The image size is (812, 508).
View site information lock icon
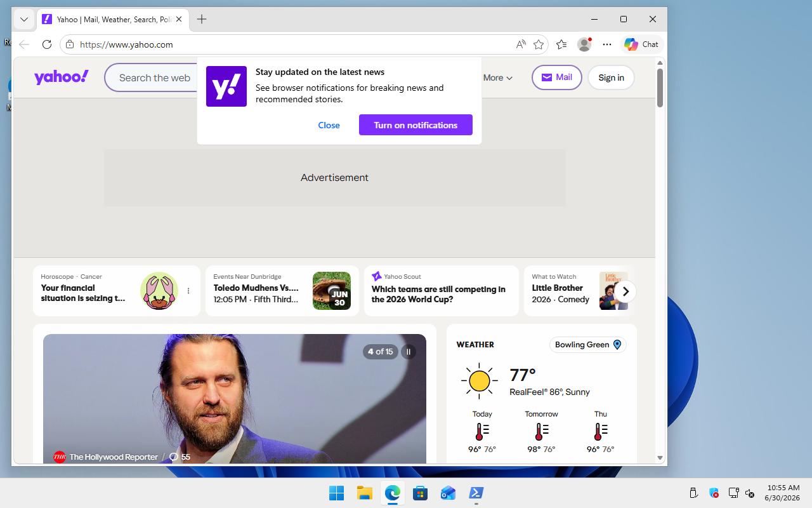point(70,44)
